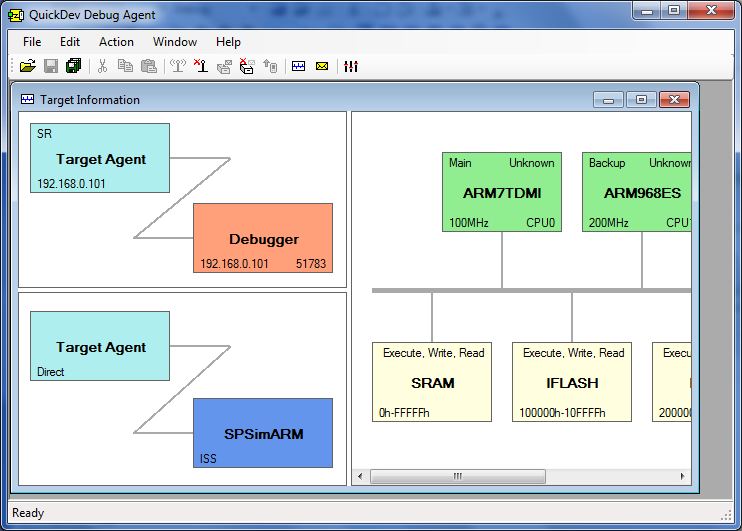Image resolution: width=742 pixels, height=531 pixels.
Task: Open the Window menu
Action: [x=175, y=42]
